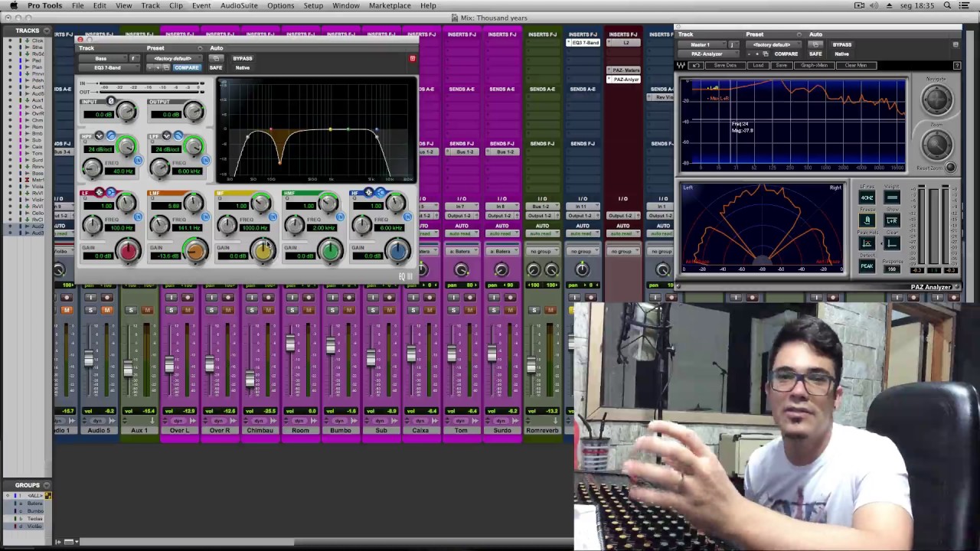Click the Sub track volume fader

click(x=371, y=357)
